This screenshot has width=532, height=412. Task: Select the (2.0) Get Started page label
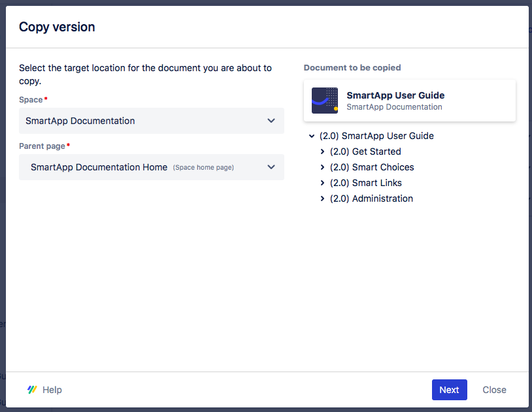click(x=365, y=151)
